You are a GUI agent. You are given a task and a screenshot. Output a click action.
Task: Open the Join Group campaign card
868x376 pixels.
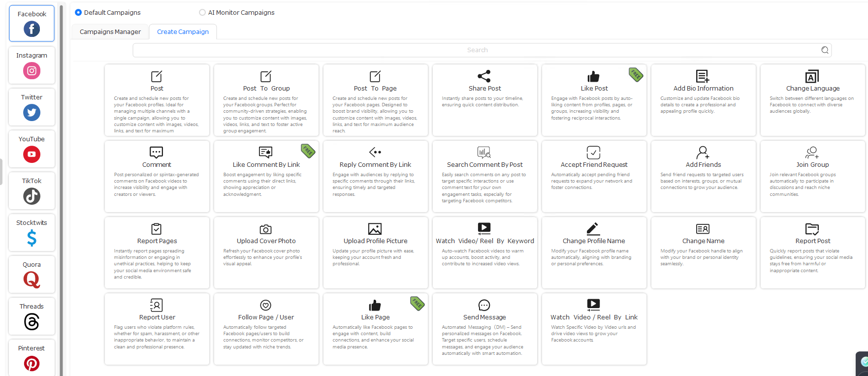tap(813, 177)
